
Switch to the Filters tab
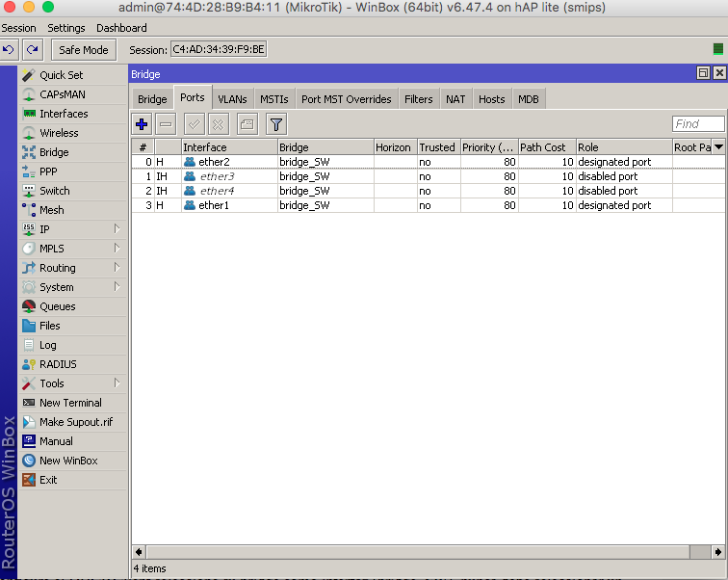point(418,99)
